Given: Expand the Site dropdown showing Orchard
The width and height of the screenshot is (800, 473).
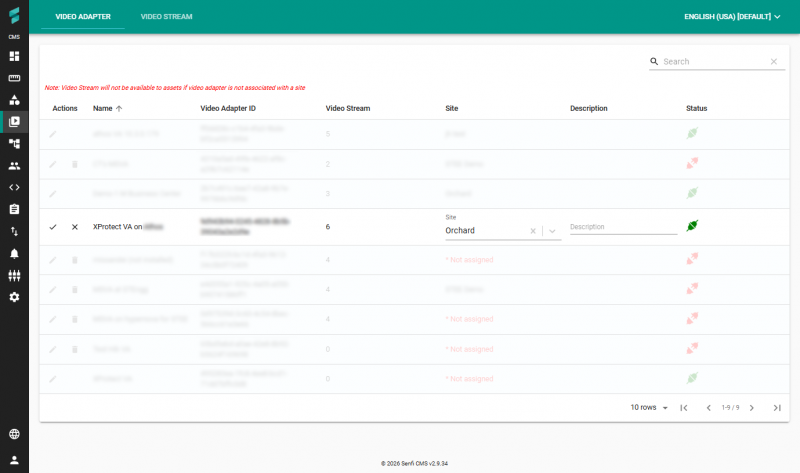Looking at the screenshot, I should pyautogui.click(x=553, y=231).
